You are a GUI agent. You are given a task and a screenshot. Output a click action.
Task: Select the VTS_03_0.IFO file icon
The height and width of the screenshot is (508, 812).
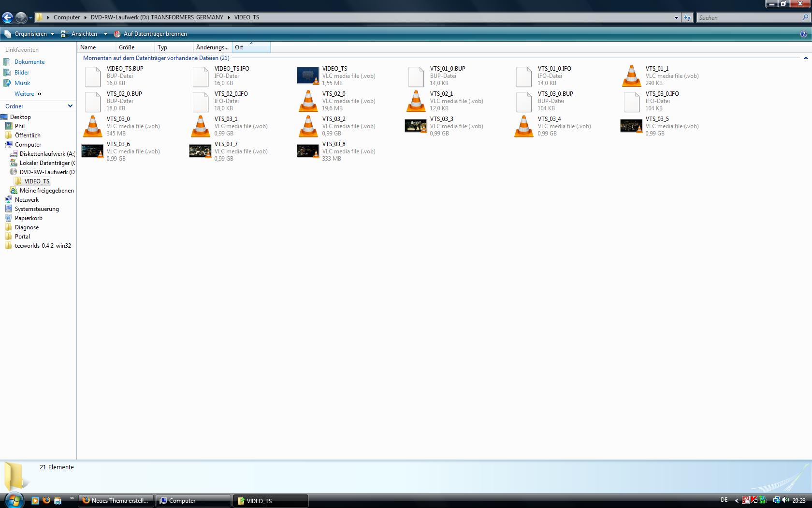(x=631, y=102)
